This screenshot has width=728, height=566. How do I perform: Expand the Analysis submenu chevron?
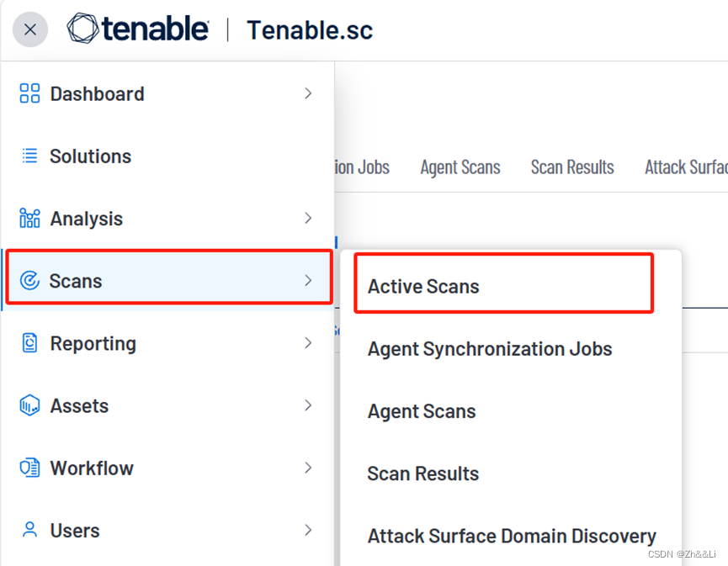tap(308, 218)
